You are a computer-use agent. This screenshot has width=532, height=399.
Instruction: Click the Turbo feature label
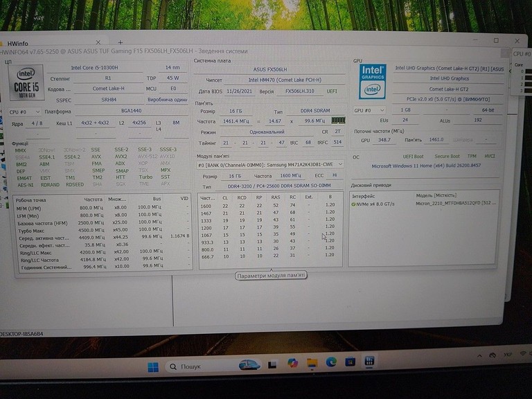(x=145, y=177)
